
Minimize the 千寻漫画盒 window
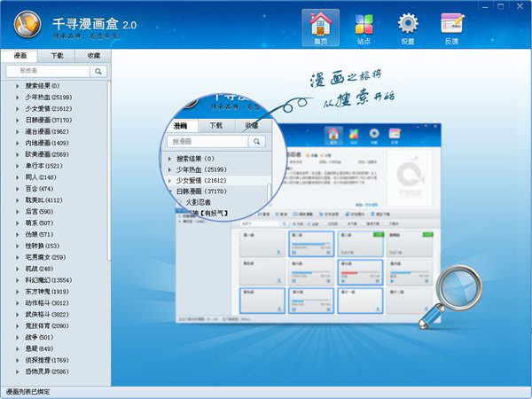485,6
